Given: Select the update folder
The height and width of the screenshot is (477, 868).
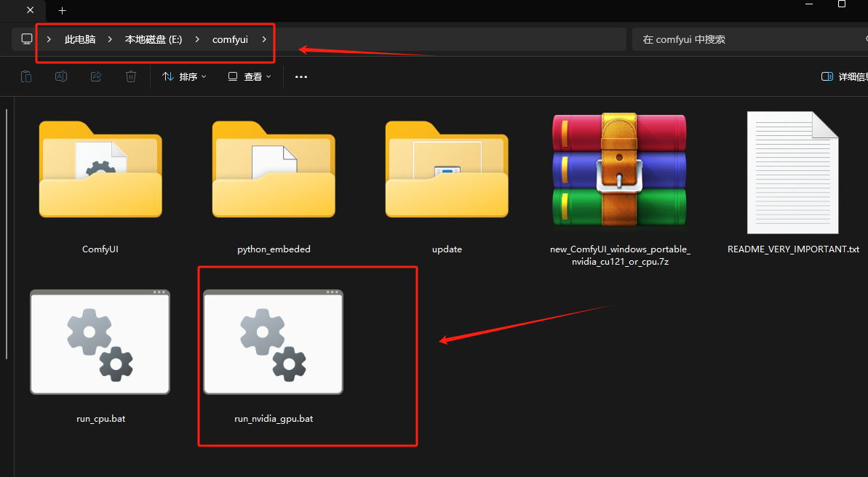Looking at the screenshot, I should coord(447,187).
